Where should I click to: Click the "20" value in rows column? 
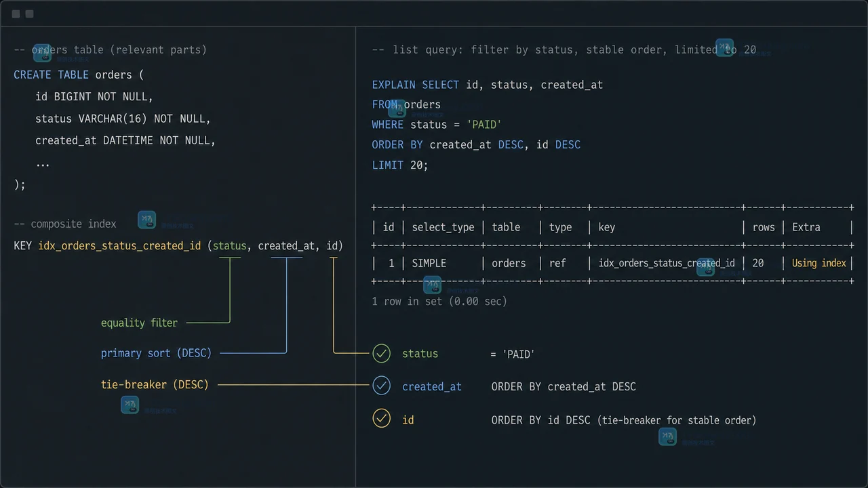click(x=758, y=263)
